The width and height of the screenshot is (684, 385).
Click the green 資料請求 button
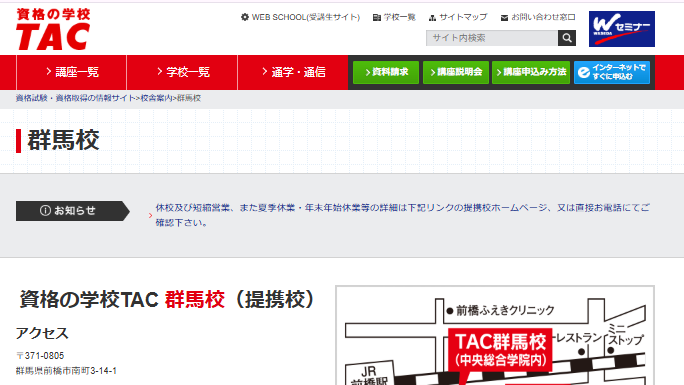[x=386, y=72]
